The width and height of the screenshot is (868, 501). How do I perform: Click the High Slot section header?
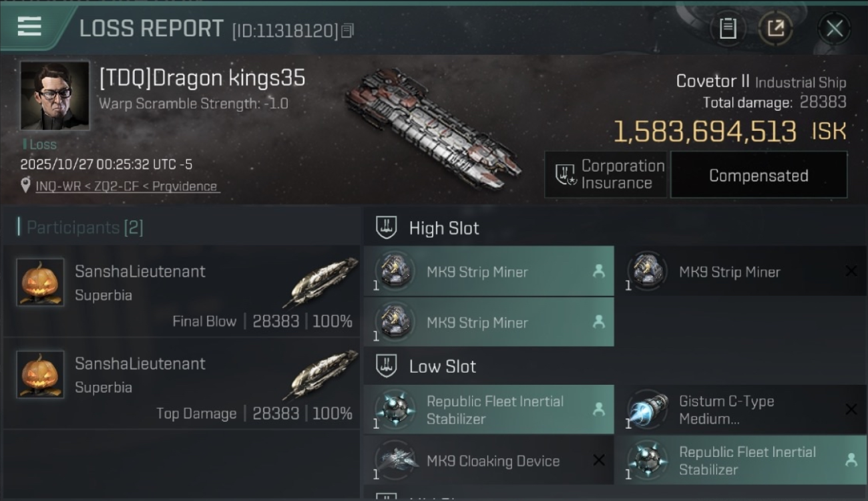coord(443,228)
